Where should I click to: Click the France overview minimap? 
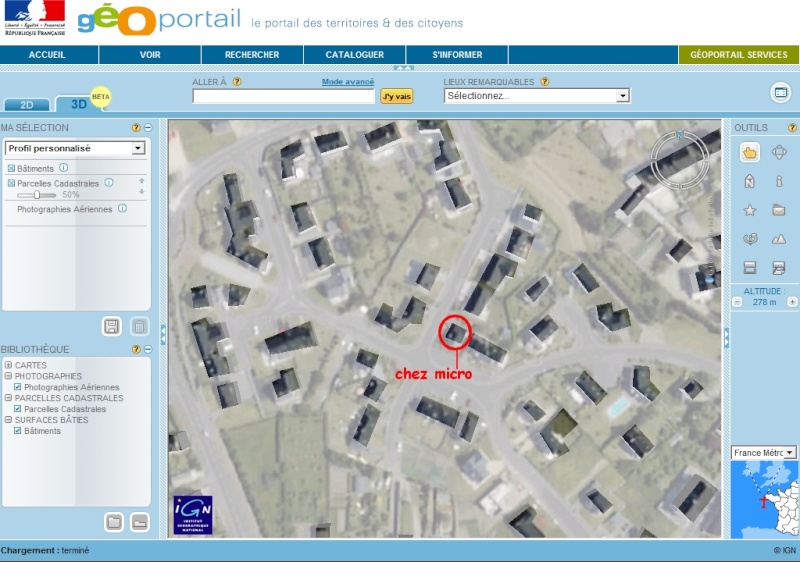coord(764,499)
